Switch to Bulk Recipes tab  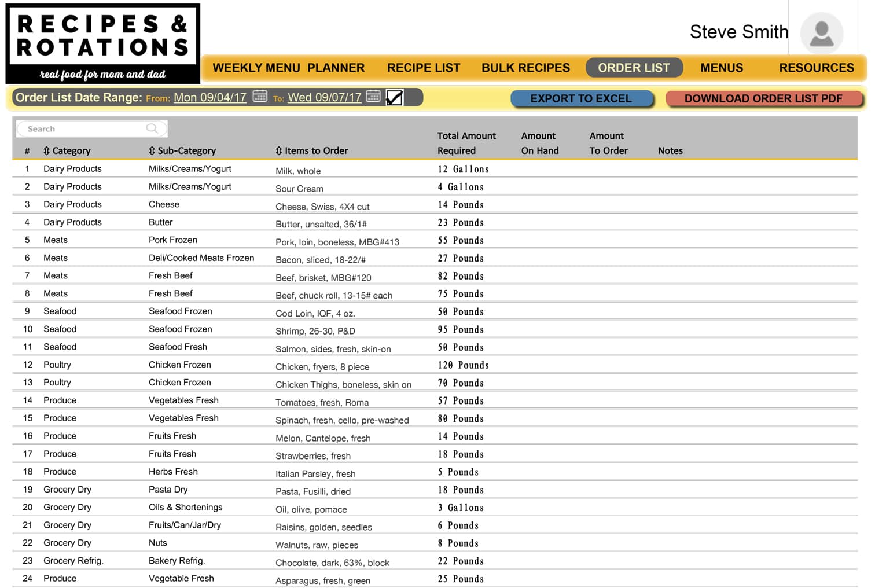click(x=525, y=68)
